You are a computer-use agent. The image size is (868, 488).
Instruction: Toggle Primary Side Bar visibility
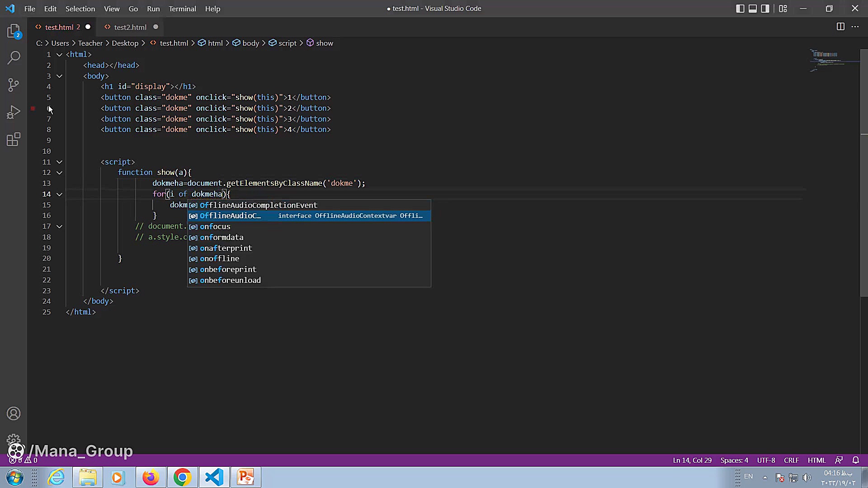coord(740,9)
